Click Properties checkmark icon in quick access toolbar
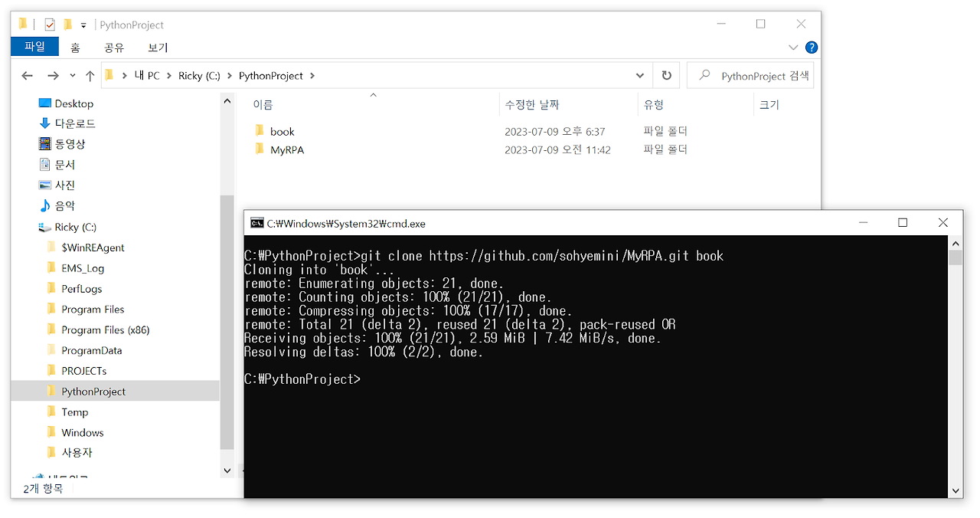 pos(50,25)
